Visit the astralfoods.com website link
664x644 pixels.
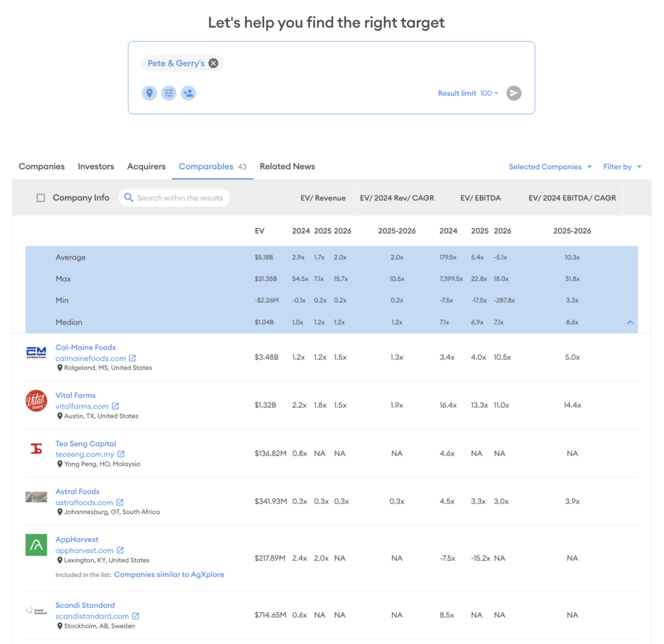pos(84,502)
